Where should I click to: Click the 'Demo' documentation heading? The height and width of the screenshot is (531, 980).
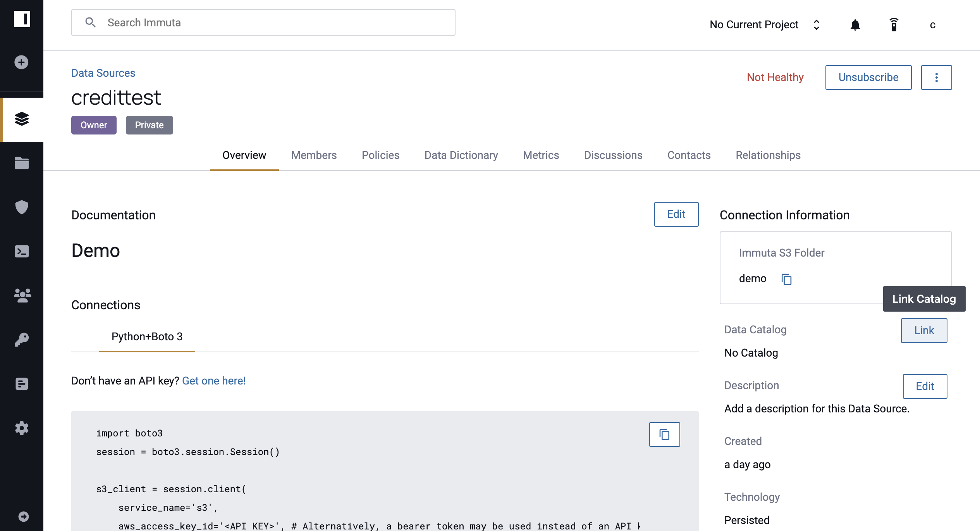pos(96,251)
